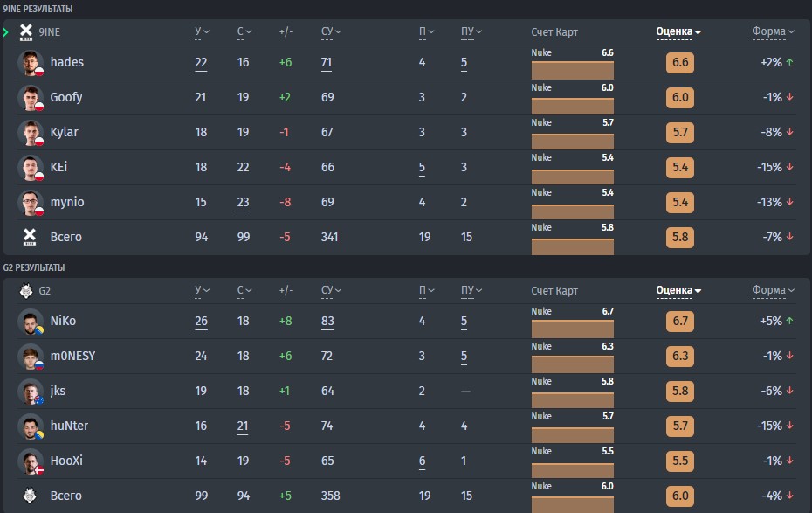Open Goofy's player profile by name
Screen dimensions: 812x513
coord(66,97)
